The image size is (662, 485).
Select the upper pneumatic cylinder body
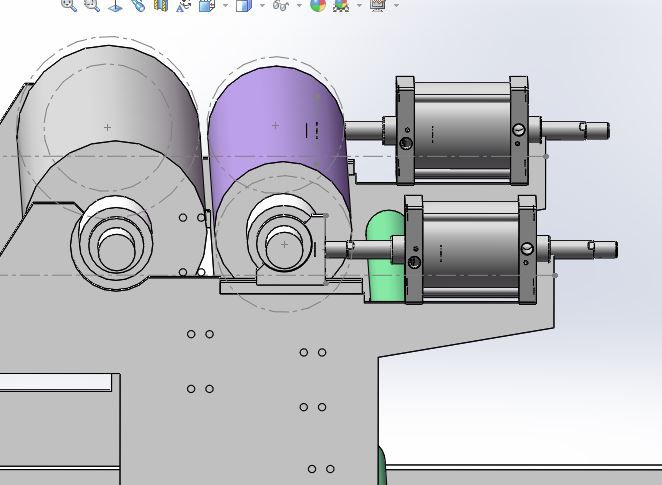(462, 131)
